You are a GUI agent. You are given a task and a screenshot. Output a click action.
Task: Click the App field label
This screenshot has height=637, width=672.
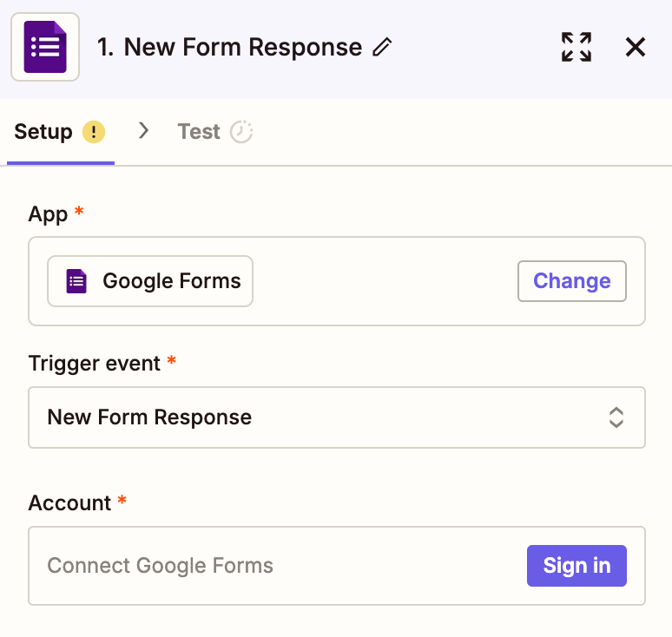[49, 214]
